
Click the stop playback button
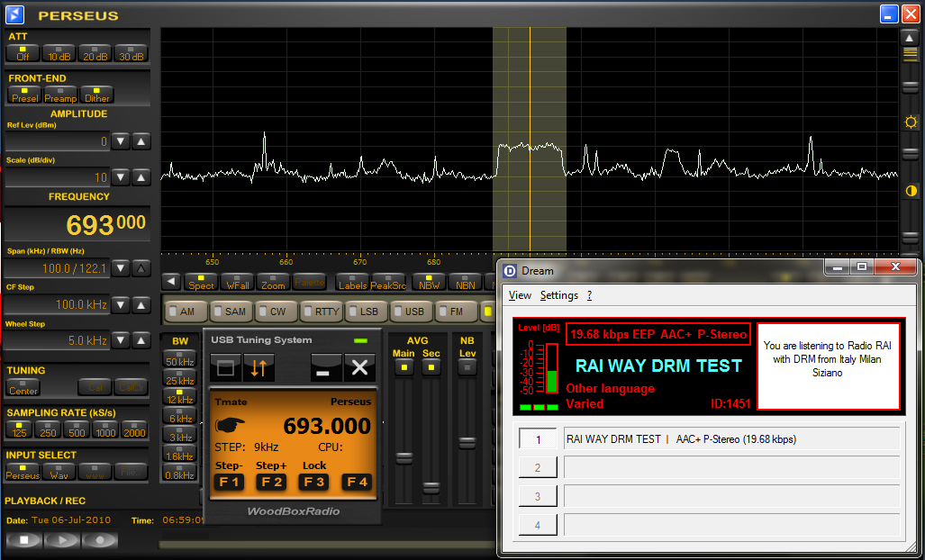(24, 539)
